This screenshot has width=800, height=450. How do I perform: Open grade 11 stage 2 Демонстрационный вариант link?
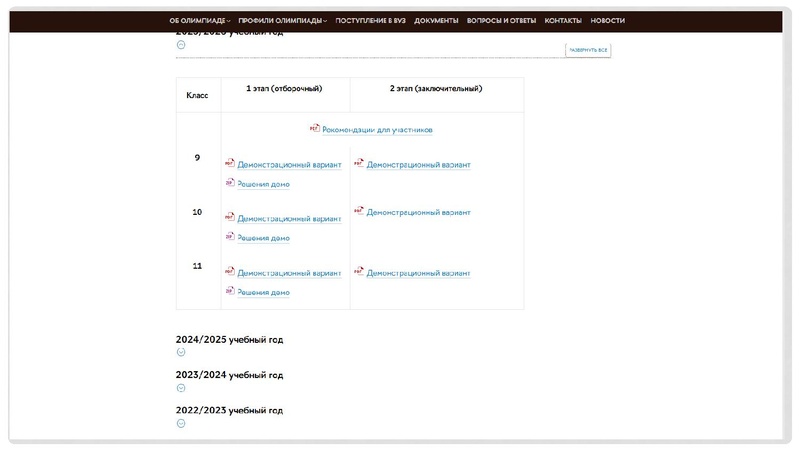click(x=418, y=273)
